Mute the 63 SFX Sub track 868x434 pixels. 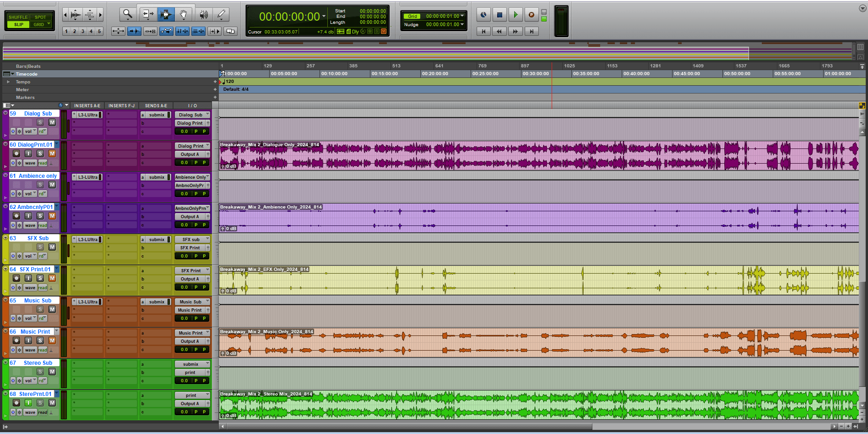(52, 247)
